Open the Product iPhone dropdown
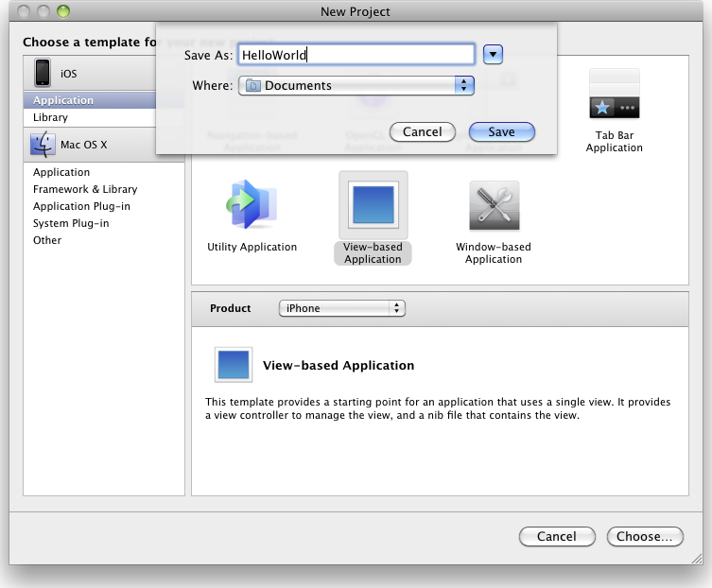 (x=342, y=308)
